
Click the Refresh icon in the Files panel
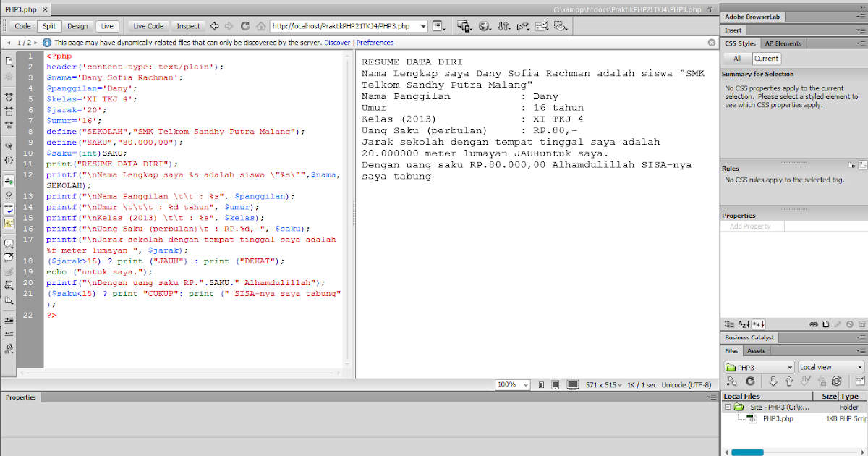tap(750, 381)
